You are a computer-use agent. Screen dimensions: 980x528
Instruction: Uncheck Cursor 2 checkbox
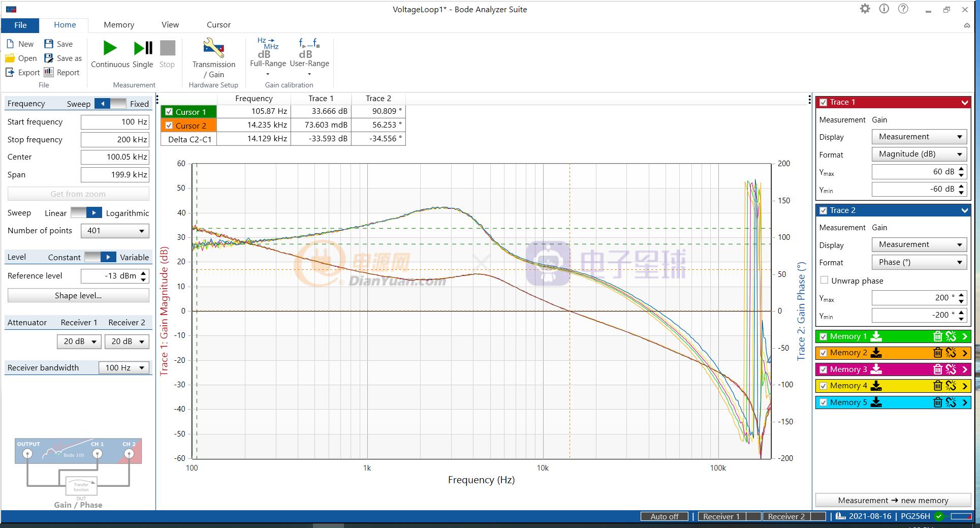pos(169,126)
